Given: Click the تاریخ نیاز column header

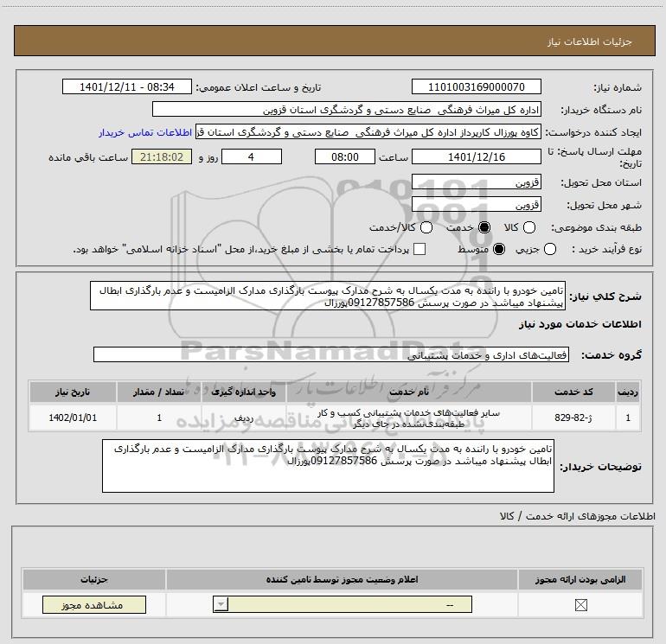Looking at the screenshot, I should [73, 392].
